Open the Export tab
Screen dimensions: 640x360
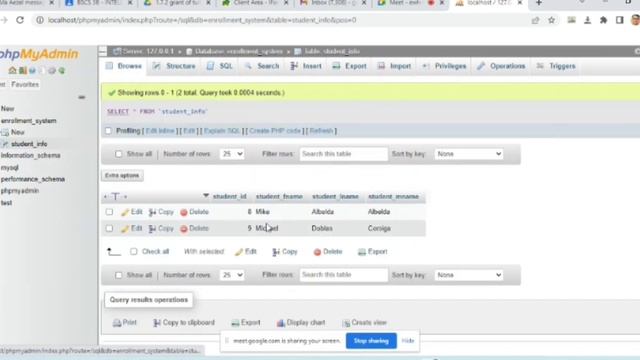(x=350, y=66)
